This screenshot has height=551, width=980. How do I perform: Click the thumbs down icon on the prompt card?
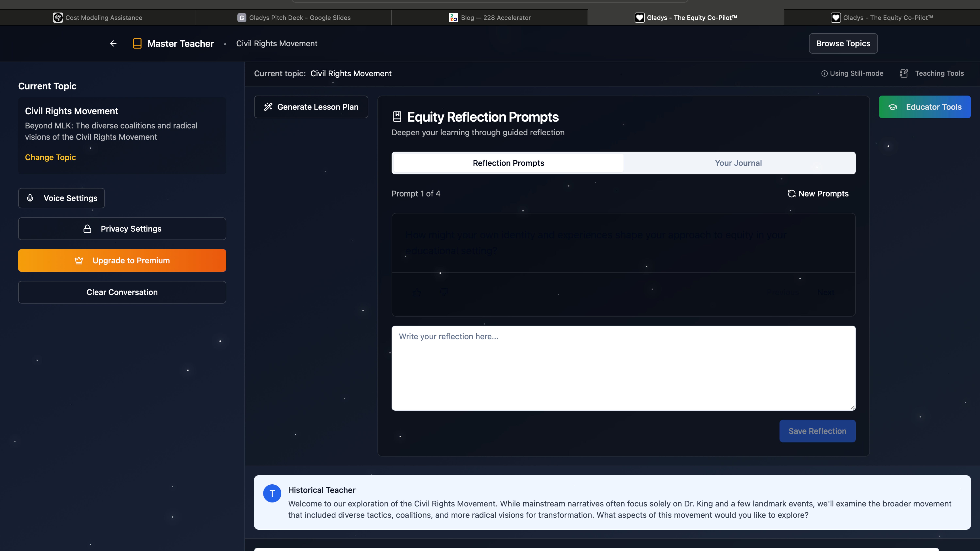click(x=444, y=292)
